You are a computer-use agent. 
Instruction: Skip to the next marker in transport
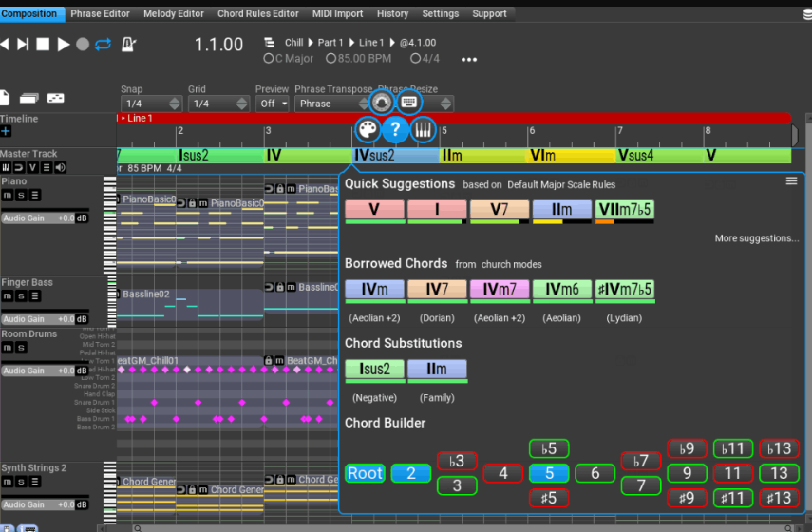coord(23,45)
